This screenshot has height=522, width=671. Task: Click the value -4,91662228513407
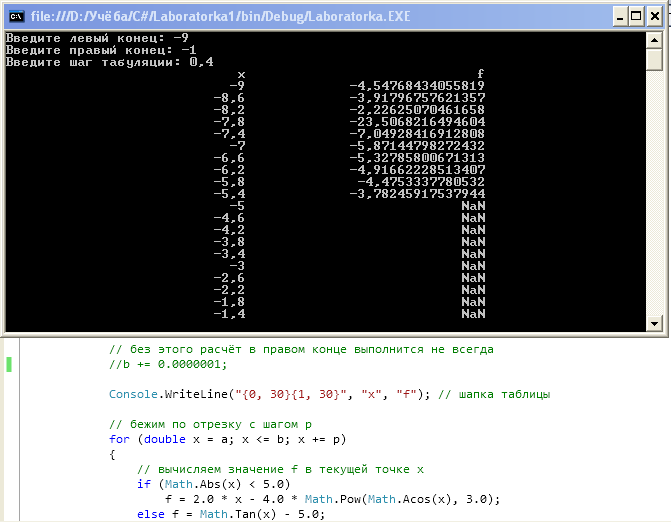click(417, 170)
